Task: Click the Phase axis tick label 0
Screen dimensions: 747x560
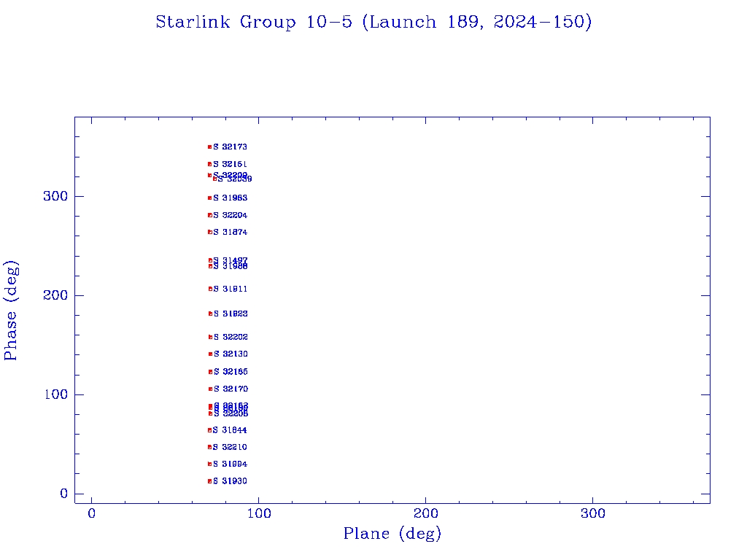Action: [x=64, y=494]
